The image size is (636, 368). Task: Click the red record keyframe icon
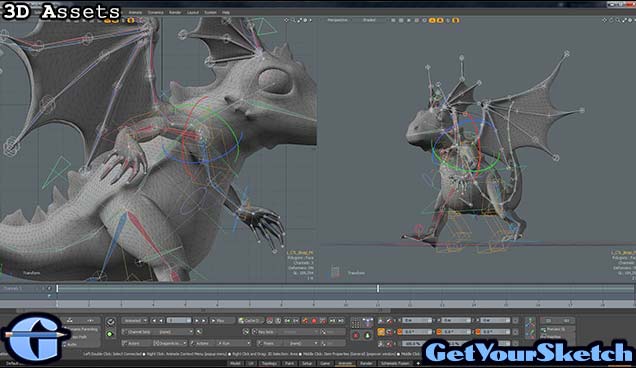[314, 321]
